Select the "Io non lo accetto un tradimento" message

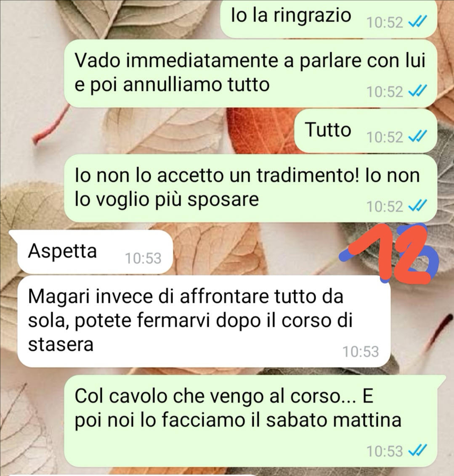250,188
